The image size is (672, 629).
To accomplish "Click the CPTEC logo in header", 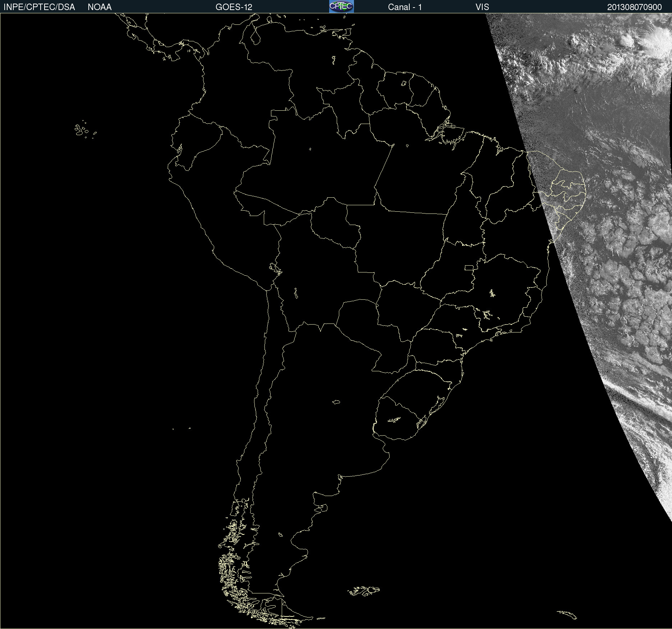I will [341, 6].
